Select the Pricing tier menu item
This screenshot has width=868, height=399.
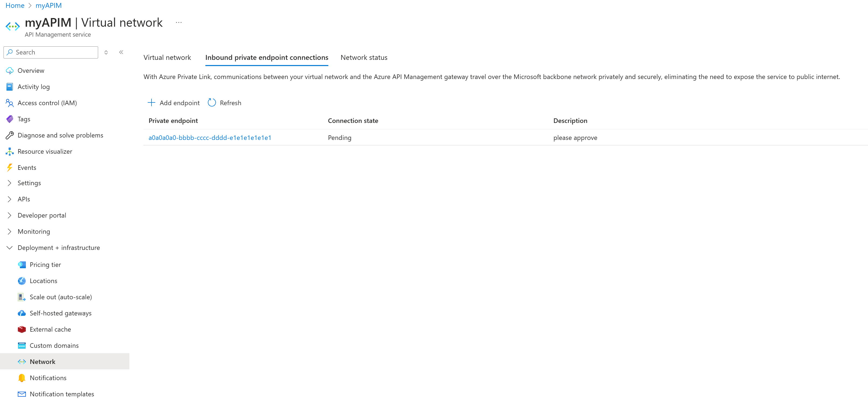(x=46, y=264)
